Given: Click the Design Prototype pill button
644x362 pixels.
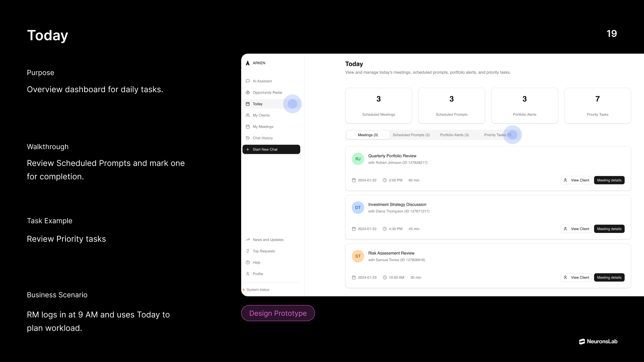Looking at the screenshot, I should (278, 313).
